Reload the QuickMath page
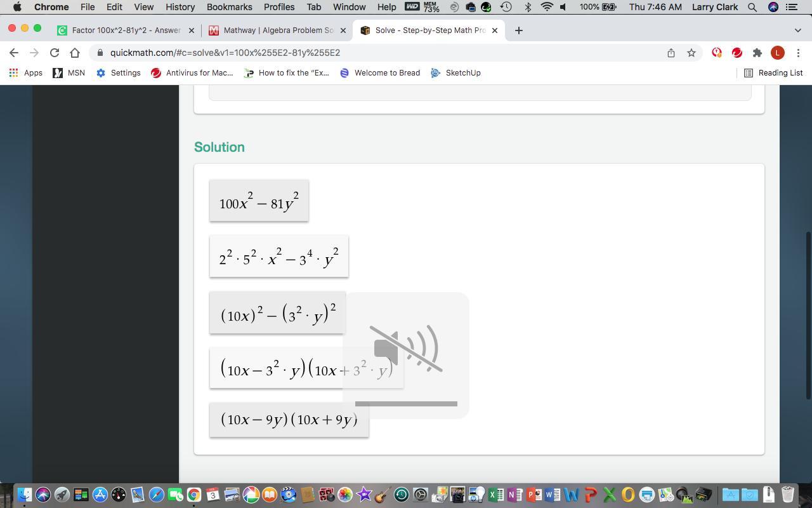Image resolution: width=812 pixels, height=508 pixels. point(55,53)
